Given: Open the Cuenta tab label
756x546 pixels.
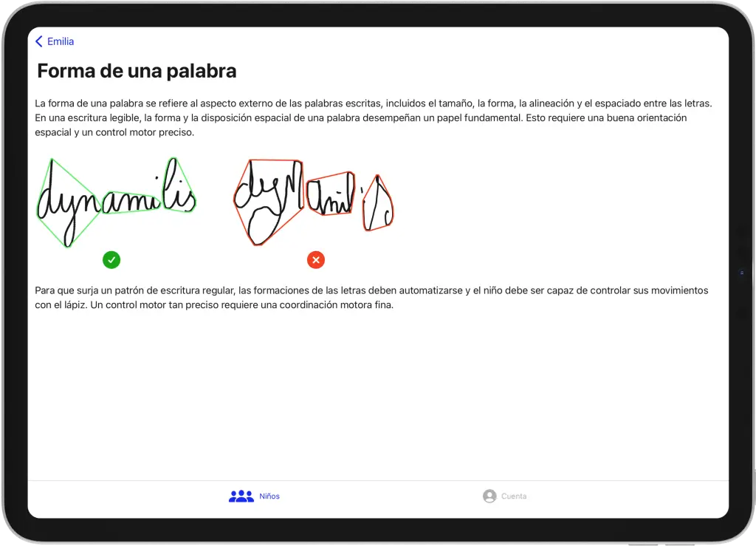Looking at the screenshot, I should click(514, 496).
